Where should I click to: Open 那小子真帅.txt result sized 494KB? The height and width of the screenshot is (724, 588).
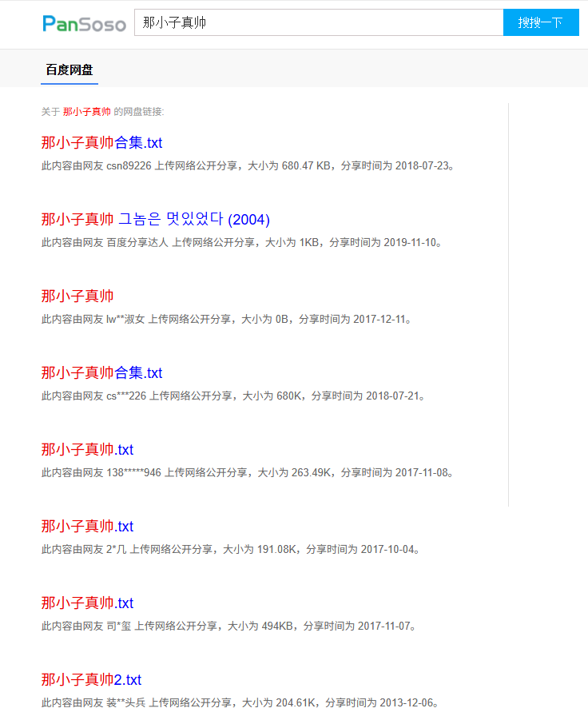pyautogui.click(x=87, y=603)
